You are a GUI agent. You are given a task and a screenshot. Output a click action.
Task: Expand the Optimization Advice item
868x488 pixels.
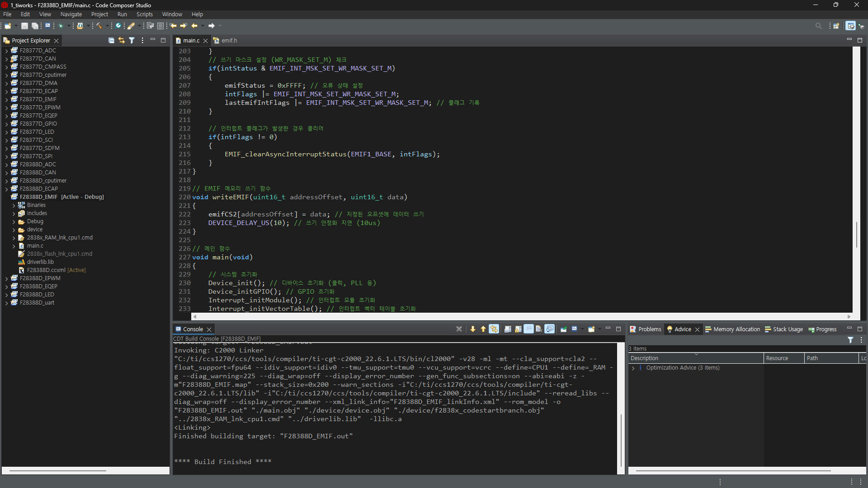(633, 368)
